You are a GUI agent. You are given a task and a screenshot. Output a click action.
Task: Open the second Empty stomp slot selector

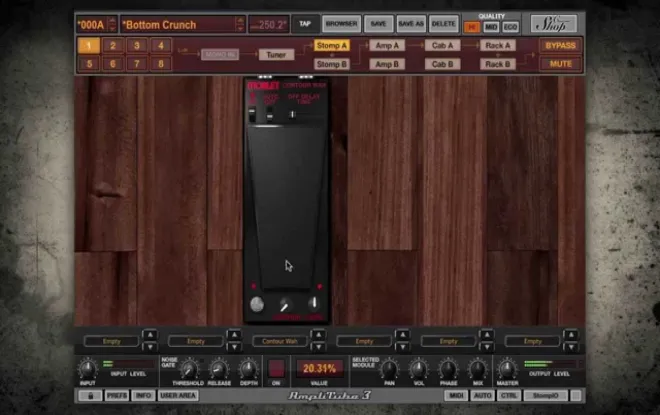point(196,341)
